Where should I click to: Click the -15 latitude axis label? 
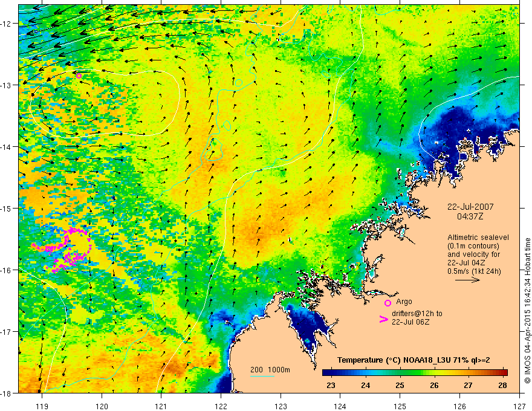click(x=6, y=208)
